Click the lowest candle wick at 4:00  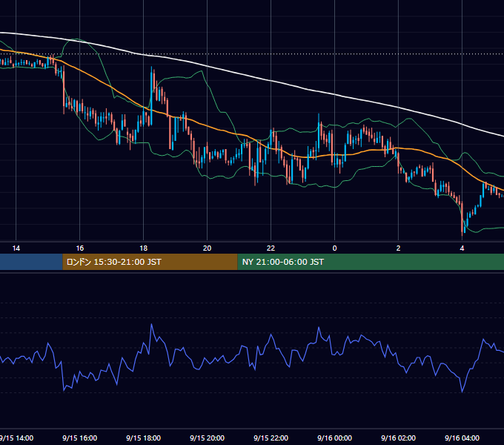(x=462, y=219)
